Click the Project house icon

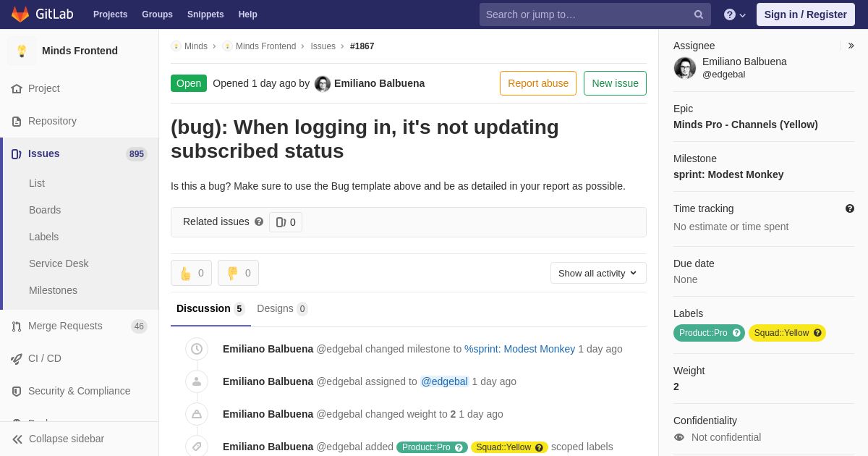coord(17,88)
